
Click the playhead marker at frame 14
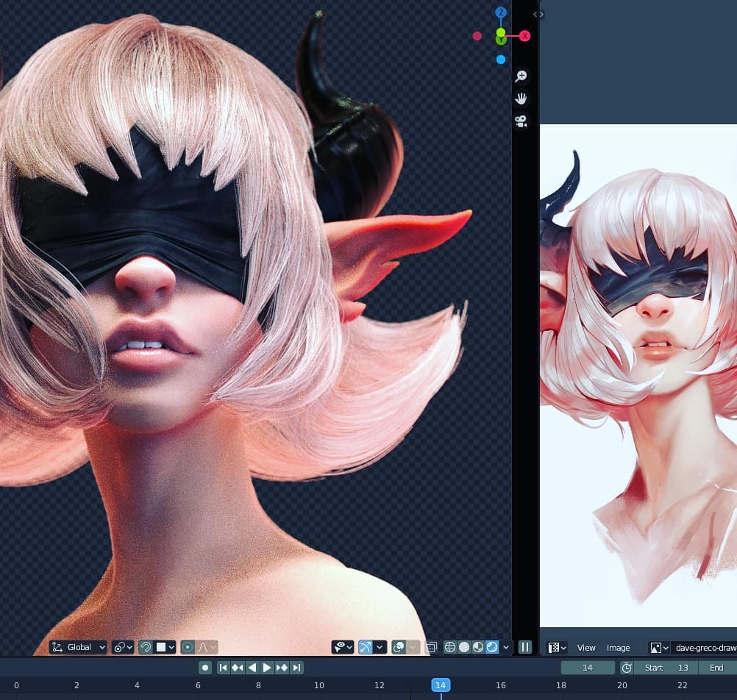[x=441, y=685]
